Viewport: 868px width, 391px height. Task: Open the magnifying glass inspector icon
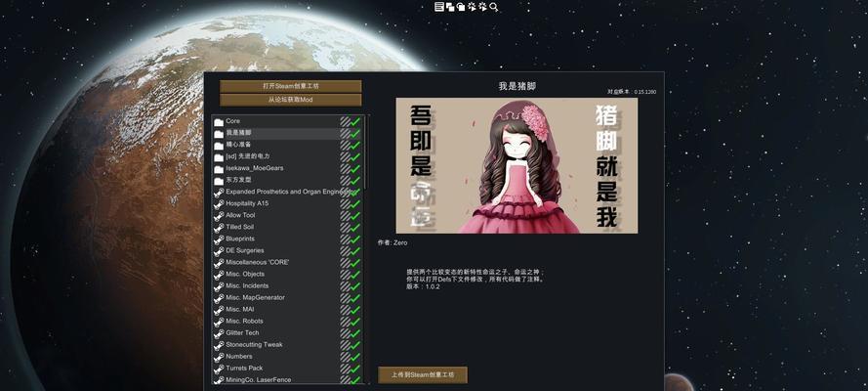click(x=494, y=7)
